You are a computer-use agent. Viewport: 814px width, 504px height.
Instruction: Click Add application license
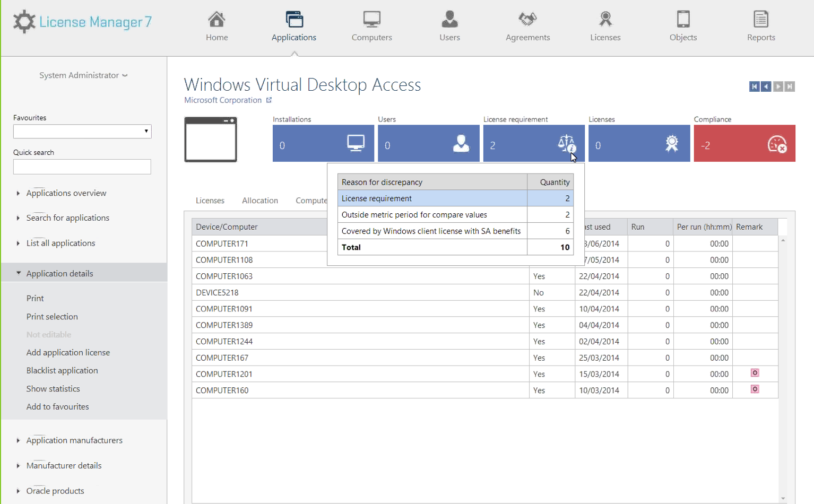[x=68, y=352]
